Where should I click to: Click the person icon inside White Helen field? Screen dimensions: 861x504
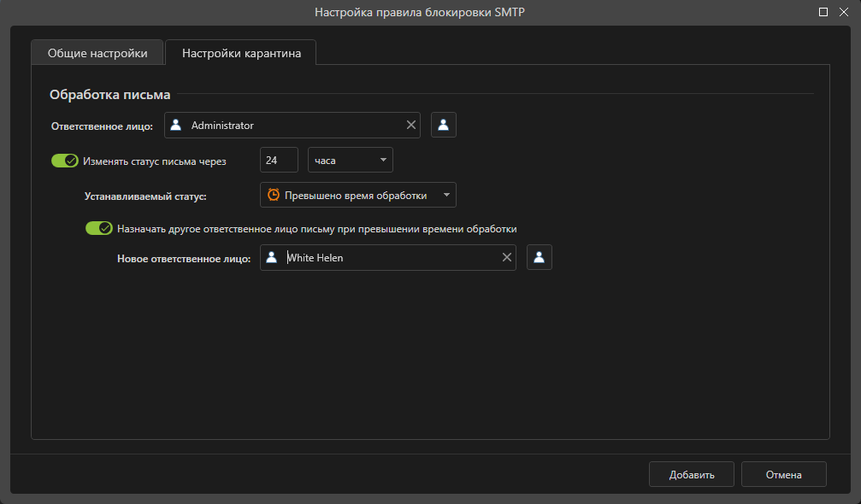click(272, 258)
